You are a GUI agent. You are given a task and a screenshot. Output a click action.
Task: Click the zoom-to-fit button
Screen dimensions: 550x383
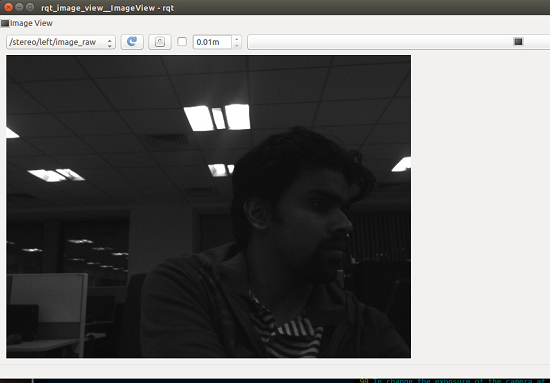160,42
